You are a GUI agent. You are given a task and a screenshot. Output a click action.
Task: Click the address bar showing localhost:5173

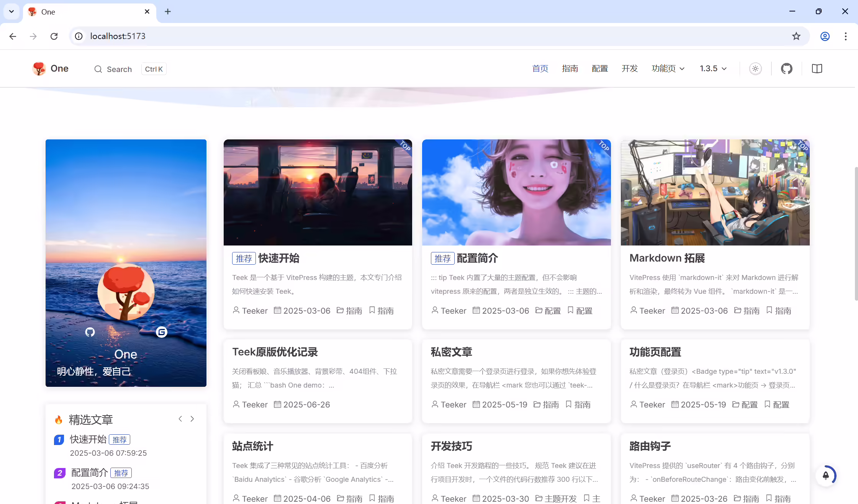[x=439, y=36]
